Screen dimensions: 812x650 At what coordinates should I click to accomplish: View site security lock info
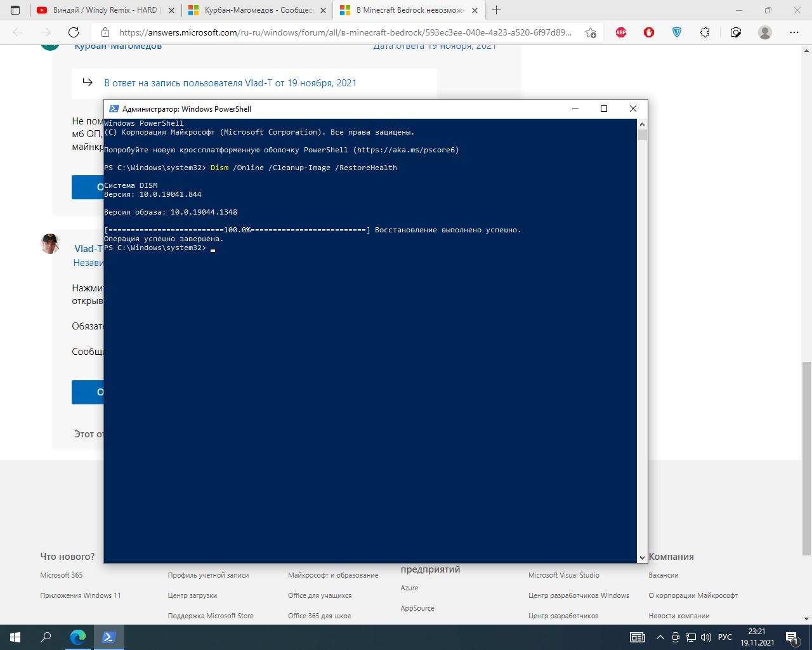[x=105, y=32]
